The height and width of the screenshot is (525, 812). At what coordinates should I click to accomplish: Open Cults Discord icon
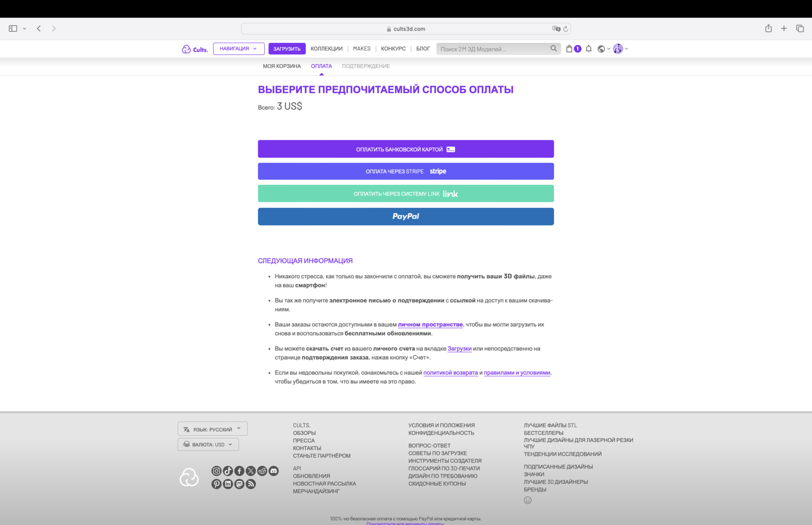click(274, 471)
